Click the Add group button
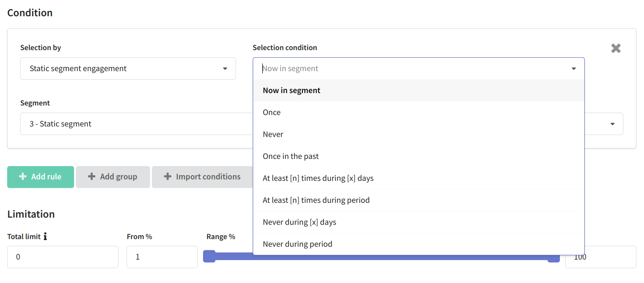 tap(113, 177)
